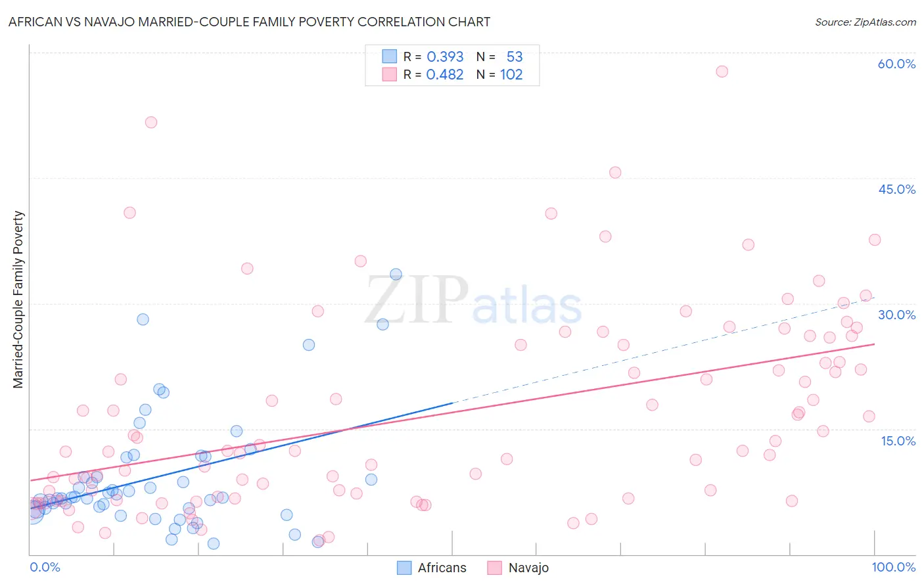The width and height of the screenshot is (924, 586).
Task: Click the 60.0% y-axis label
Action: (896, 64)
